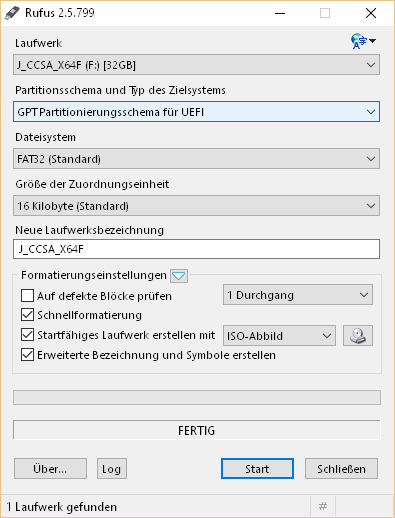
Task: Open the Log button
Action: [112, 469]
